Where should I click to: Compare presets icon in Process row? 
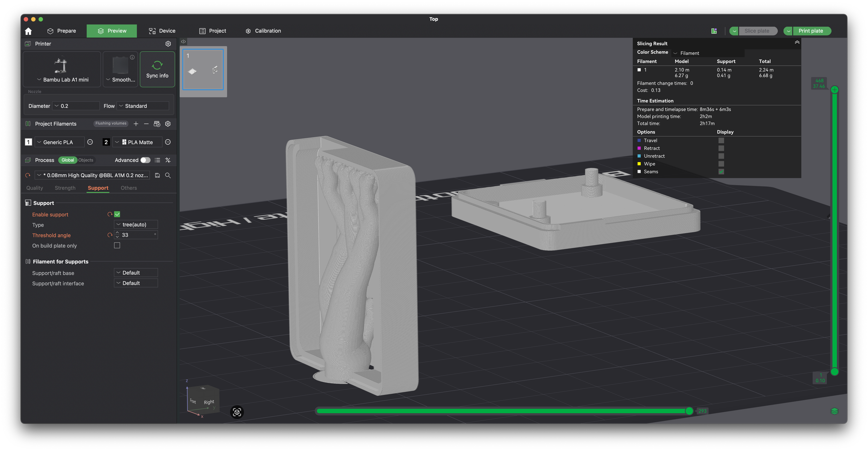pos(168,160)
